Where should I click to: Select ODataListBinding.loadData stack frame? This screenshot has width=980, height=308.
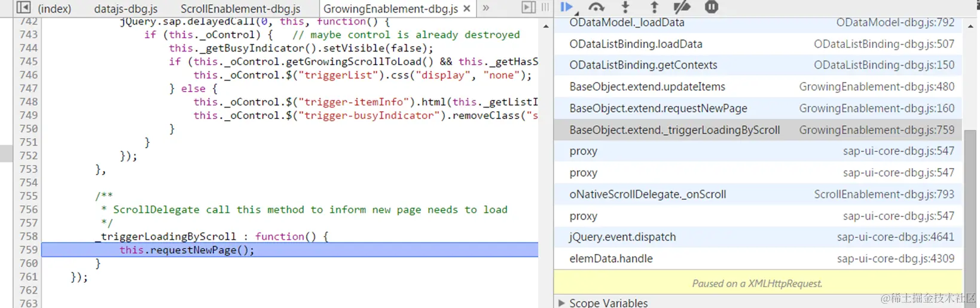click(x=758, y=44)
